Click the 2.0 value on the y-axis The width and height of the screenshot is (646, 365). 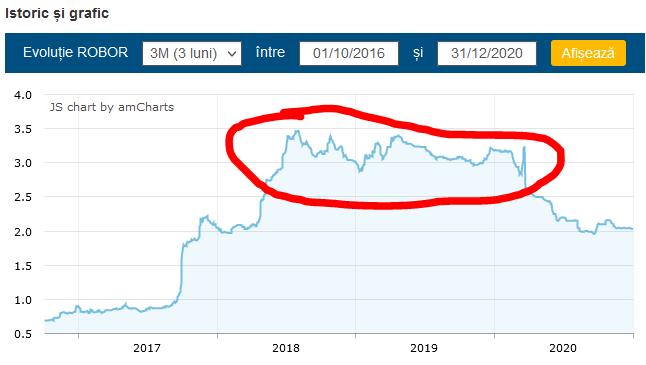tap(23, 232)
